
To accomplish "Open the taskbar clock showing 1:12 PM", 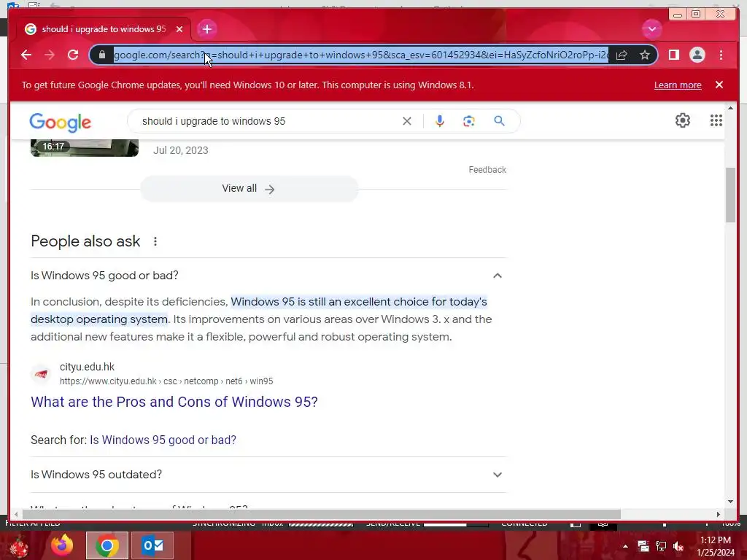I will tap(716, 546).
